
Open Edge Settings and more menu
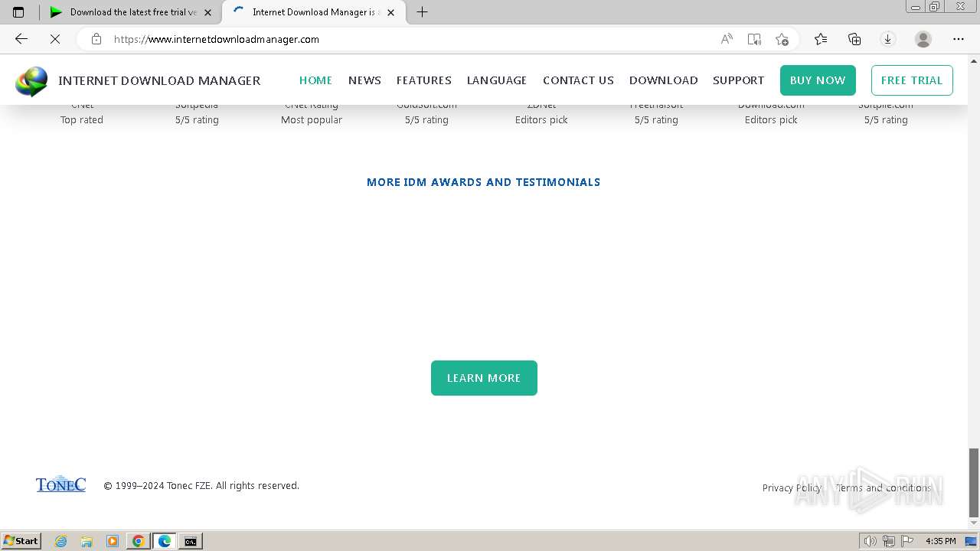(x=959, y=39)
